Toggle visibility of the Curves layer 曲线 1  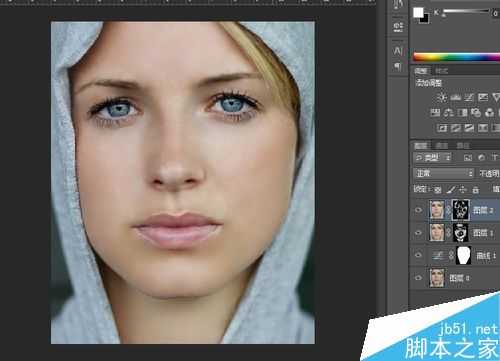pyautogui.click(x=419, y=255)
